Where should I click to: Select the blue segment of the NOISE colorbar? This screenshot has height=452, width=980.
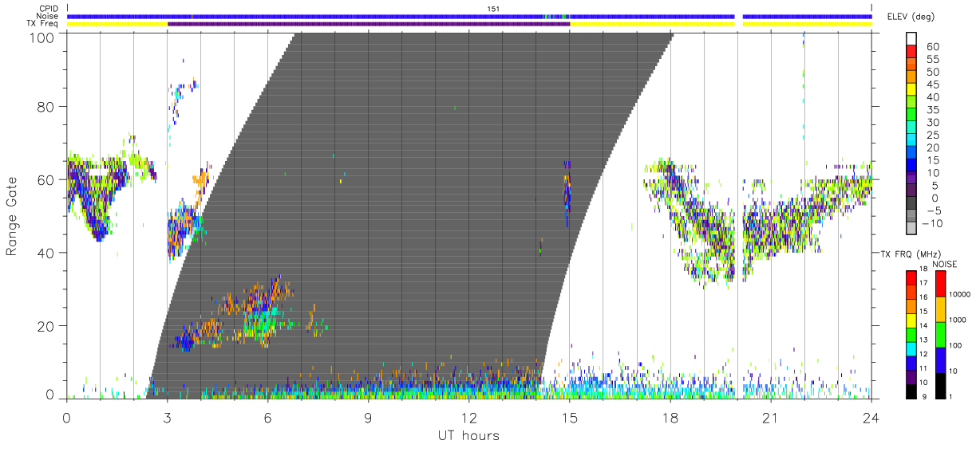click(941, 360)
